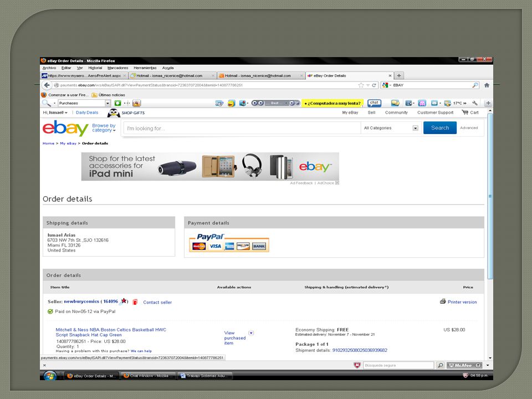The height and width of the screenshot is (399, 532).
Task: Switch to the eBay Order Details tab
Action: [350, 76]
